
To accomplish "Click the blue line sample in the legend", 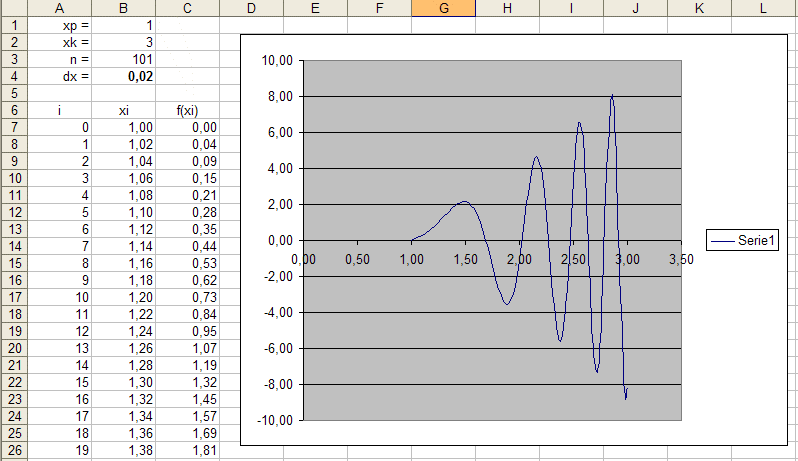I will [x=724, y=240].
